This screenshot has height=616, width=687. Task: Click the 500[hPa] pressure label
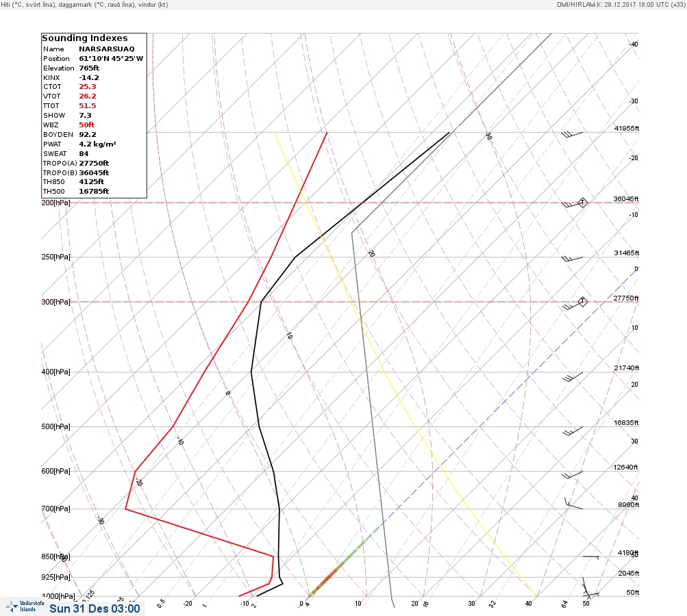pyautogui.click(x=55, y=426)
